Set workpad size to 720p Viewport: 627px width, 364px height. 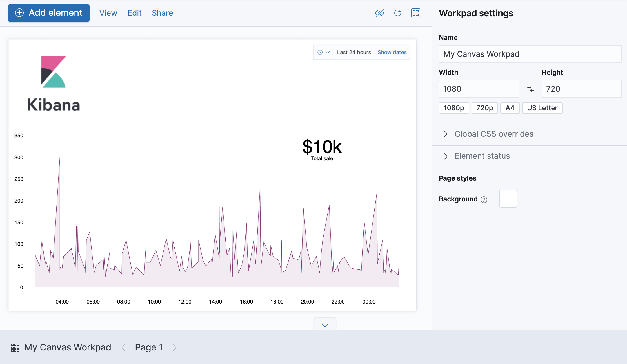[x=484, y=108]
